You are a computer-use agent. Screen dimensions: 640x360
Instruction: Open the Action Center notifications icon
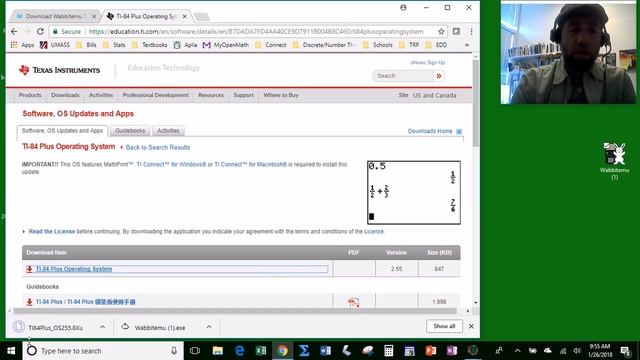click(626, 351)
